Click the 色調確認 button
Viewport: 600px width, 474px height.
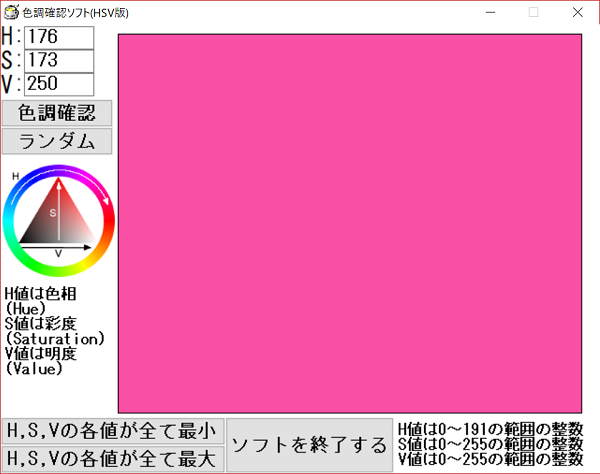pyautogui.click(x=57, y=113)
